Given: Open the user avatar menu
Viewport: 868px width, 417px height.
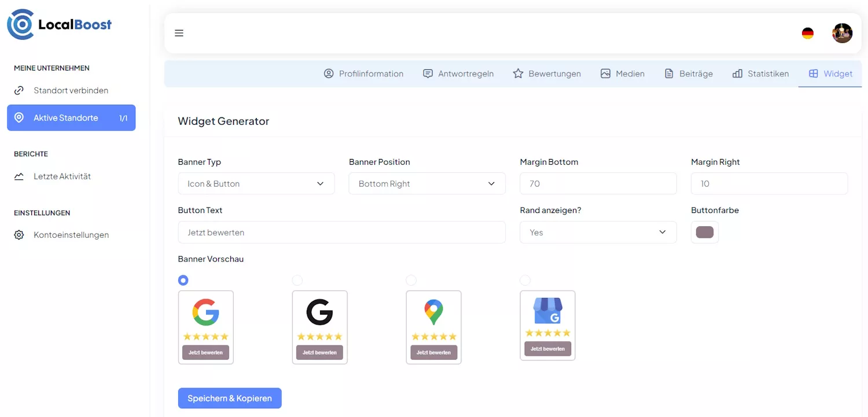Looking at the screenshot, I should click(843, 33).
